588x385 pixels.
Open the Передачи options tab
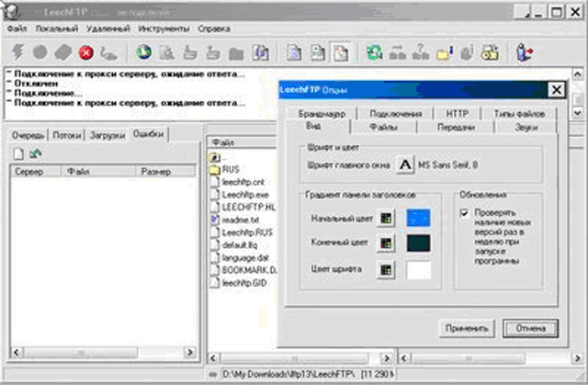[456, 128]
